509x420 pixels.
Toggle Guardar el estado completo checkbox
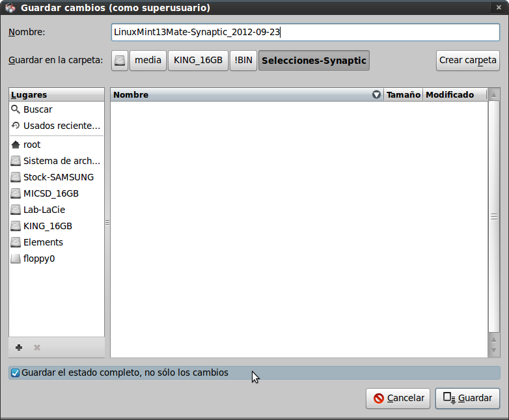pyautogui.click(x=16, y=373)
